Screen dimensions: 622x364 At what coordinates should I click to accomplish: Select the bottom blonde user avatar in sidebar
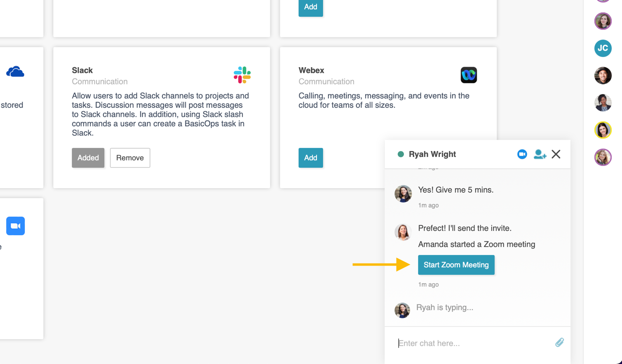tap(603, 157)
